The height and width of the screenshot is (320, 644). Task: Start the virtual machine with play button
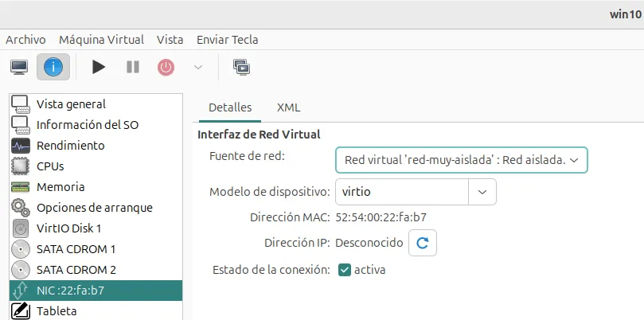pyautogui.click(x=99, y=67)
